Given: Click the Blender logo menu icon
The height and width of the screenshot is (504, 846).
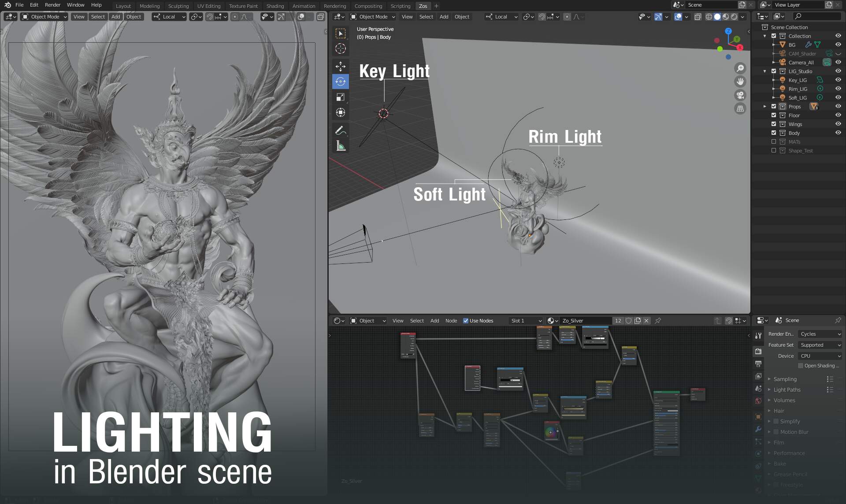Looking at the screenshot, I should click(x=7, y=5).
